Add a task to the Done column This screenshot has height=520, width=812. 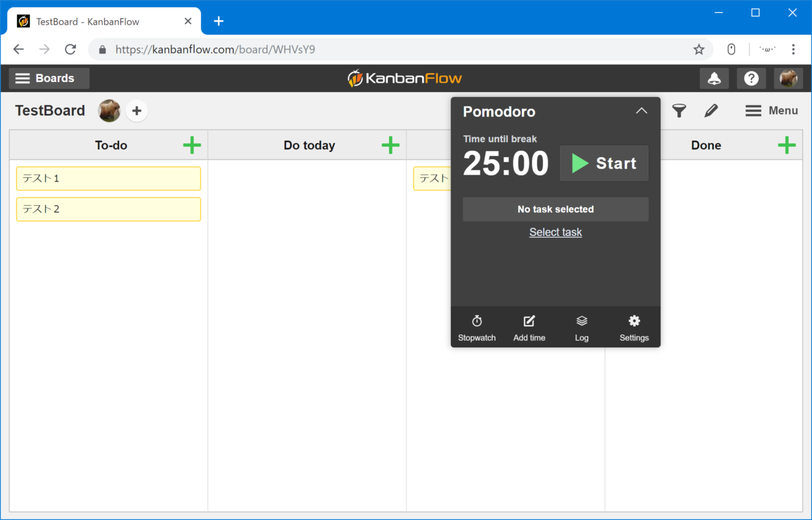coord(787,145)
